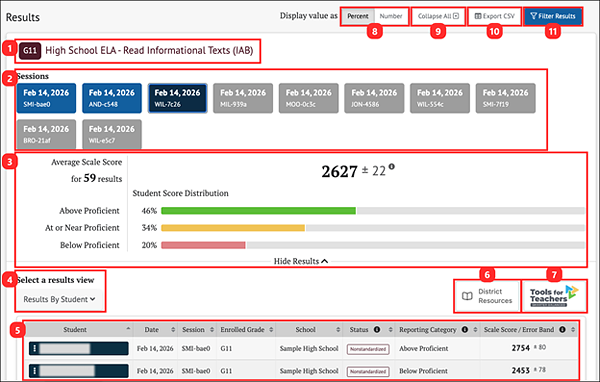Click the Above Proficient table cell
The image size is (600, 382).
(424, 349)
